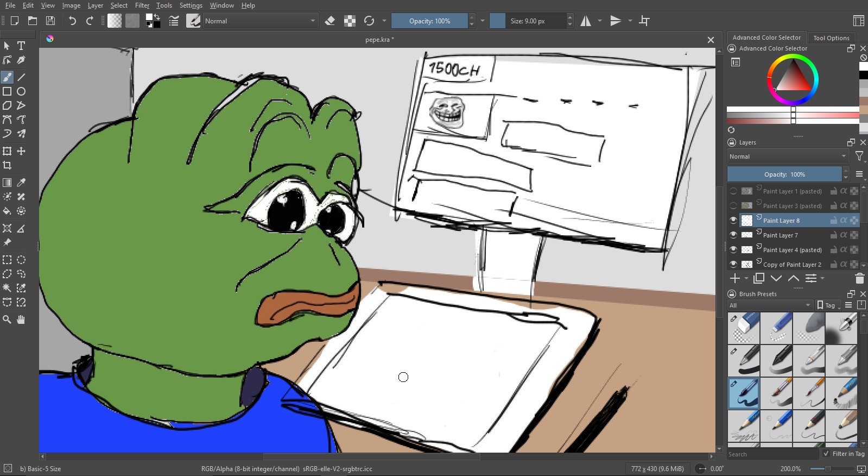868x476 pixels.
Task: Show the Paint Layer 1 (pasted) layer
Action: tap(733, 191)
